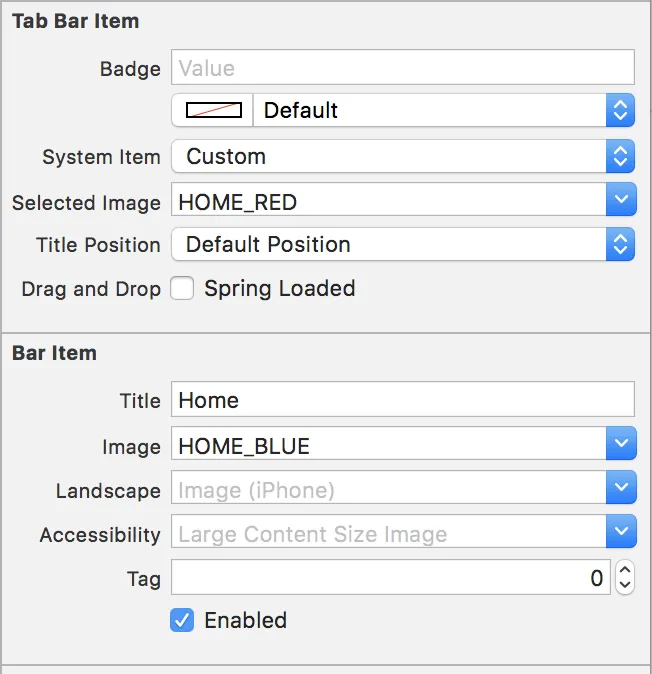The height and width of the screenshot is (674, 652).
Task: Click the Tag number field
Action: tap(390, 578)
